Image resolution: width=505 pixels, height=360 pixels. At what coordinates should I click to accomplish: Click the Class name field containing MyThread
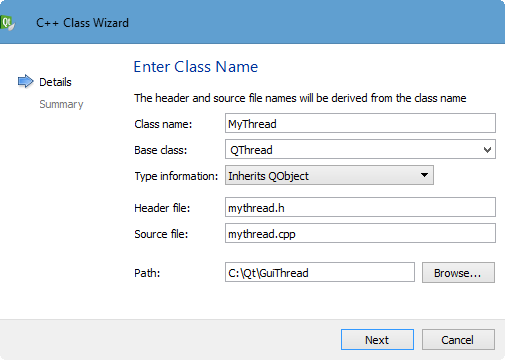(360, 123)
